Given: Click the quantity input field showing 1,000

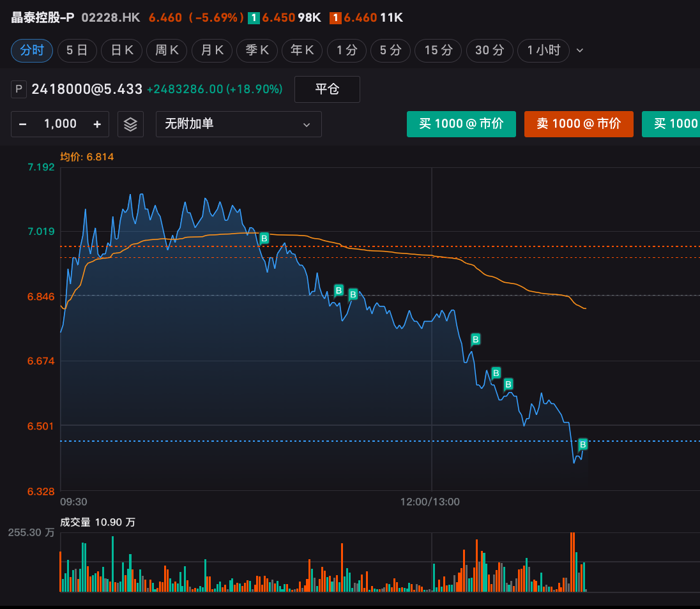Looking at the screenshot, I should (60, 124).
